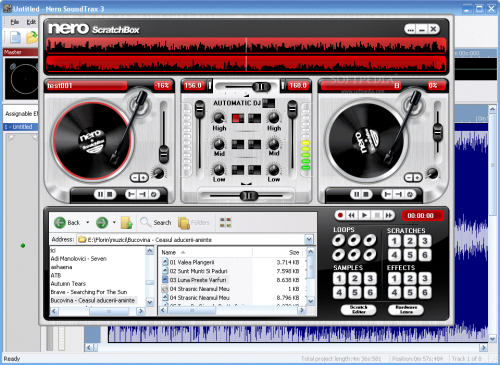The width and height of the screenshot is (500, 365).
Task: Toggle the Automatic DJ switch
Action: pos(269,103)
